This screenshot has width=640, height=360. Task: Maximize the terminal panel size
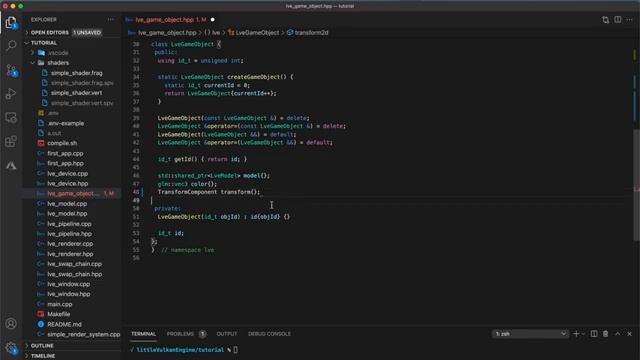click(x=618, y=334)
